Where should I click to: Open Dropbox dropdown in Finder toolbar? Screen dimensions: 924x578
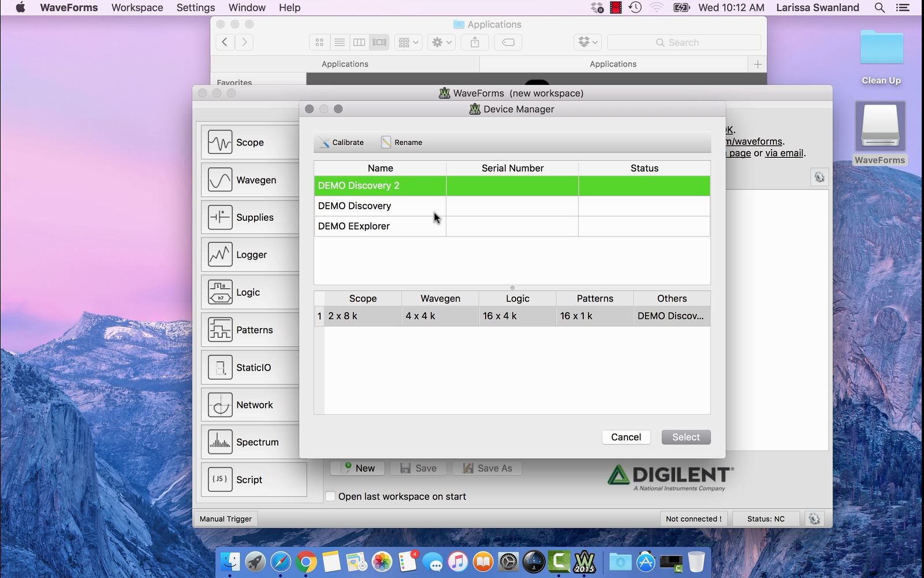pyautogui.click(x=588, y=42)
